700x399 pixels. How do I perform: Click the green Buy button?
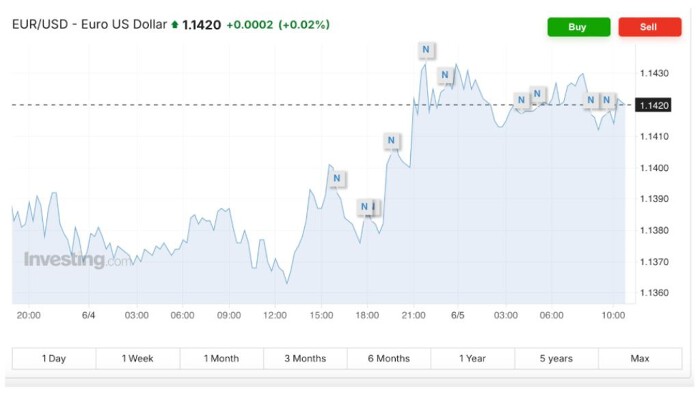[x=579, y=27]
